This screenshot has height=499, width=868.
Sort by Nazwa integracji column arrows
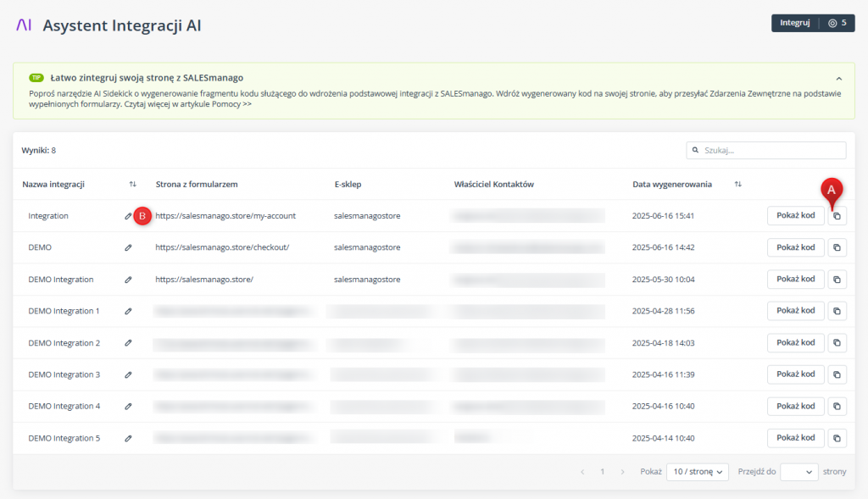[x=133, y=184]
